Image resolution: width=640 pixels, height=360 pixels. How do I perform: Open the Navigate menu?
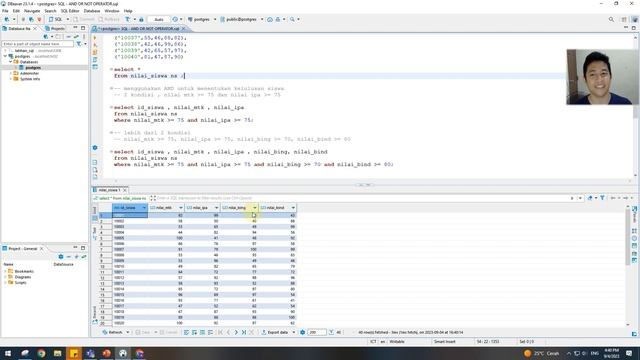pyautogui.click(x=32, y=11)
